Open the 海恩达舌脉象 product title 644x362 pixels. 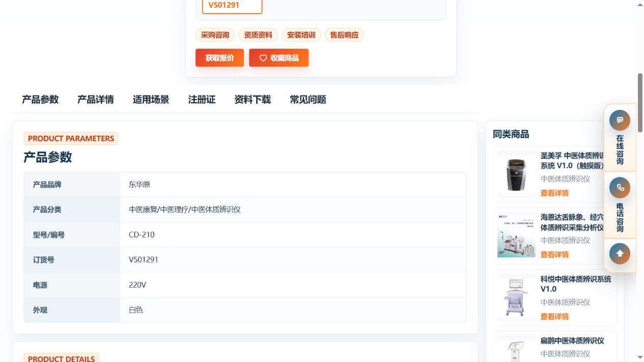pyautogui.click(x=572, y=222)
